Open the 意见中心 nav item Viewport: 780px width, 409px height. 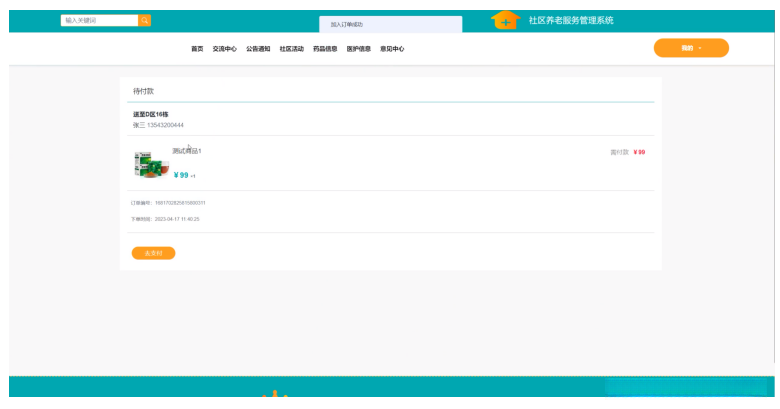click(392, 49)
